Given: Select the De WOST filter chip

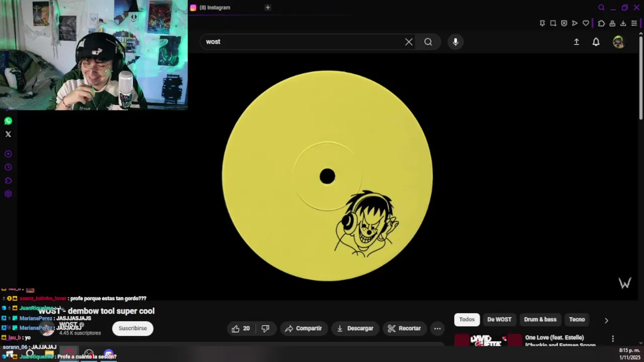Looking at the screenshot, I should click(499, 319).
